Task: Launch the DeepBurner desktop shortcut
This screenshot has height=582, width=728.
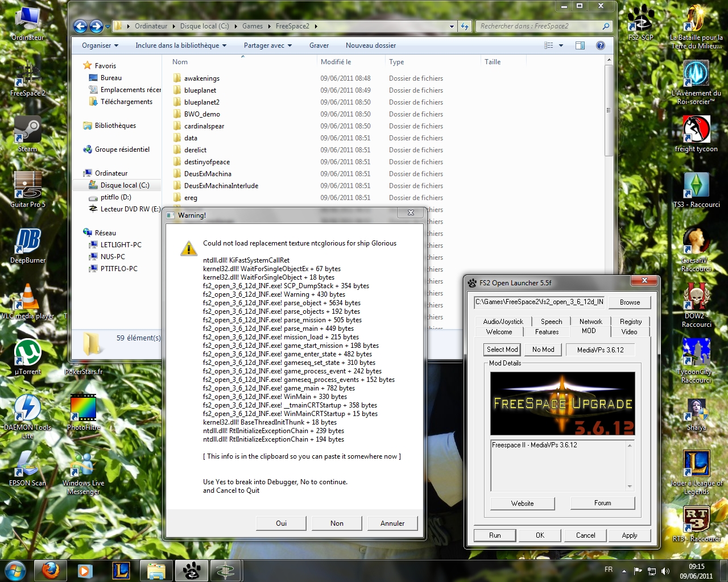Action: [x=27, y=246]
